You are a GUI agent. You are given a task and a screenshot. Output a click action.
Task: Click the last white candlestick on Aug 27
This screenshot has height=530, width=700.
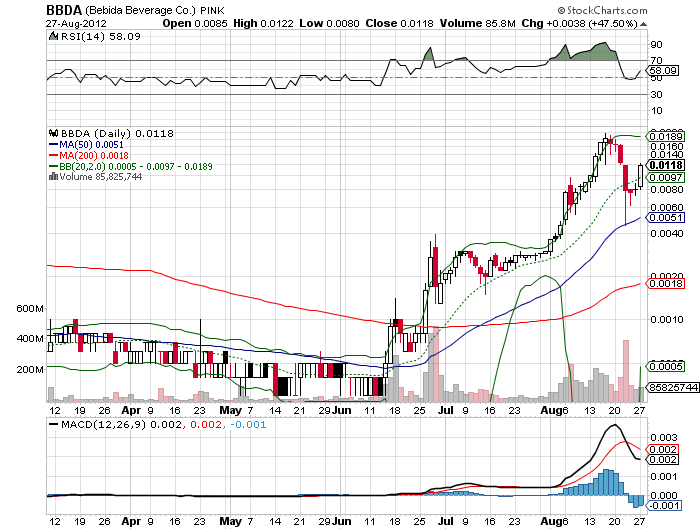coord(641,176)
